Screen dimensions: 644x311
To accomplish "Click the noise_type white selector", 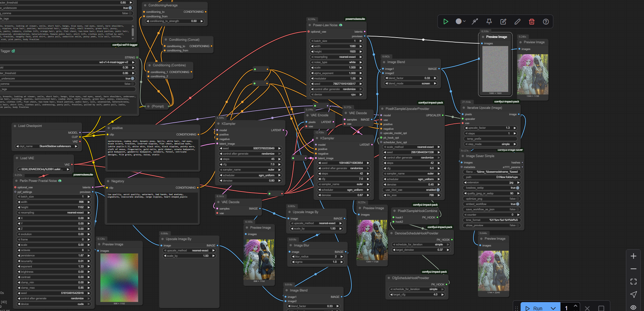I will click(x=337, y=62).
